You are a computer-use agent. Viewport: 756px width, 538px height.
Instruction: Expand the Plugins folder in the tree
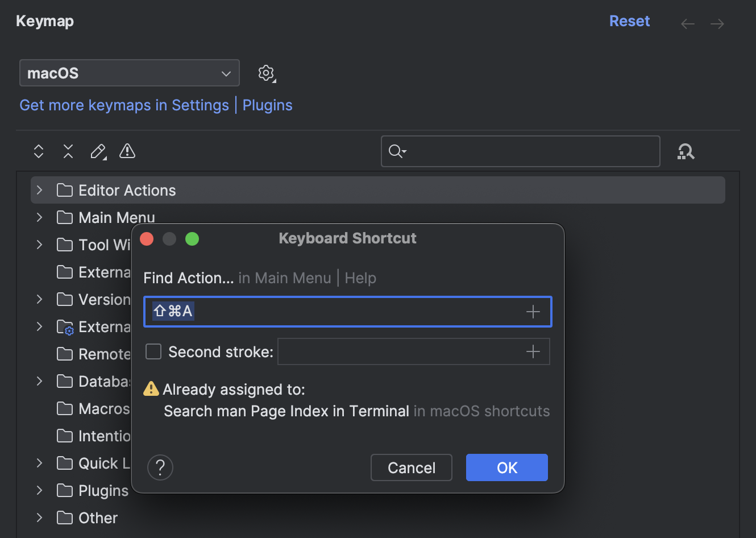pyautogui.click(x=39, y=490)
